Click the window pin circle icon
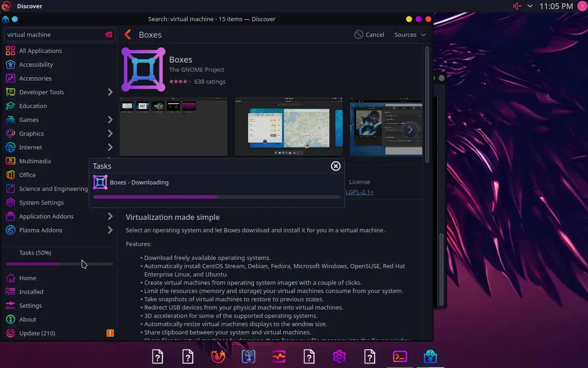This screenshot has width=588, height=368. coord(15,19)
